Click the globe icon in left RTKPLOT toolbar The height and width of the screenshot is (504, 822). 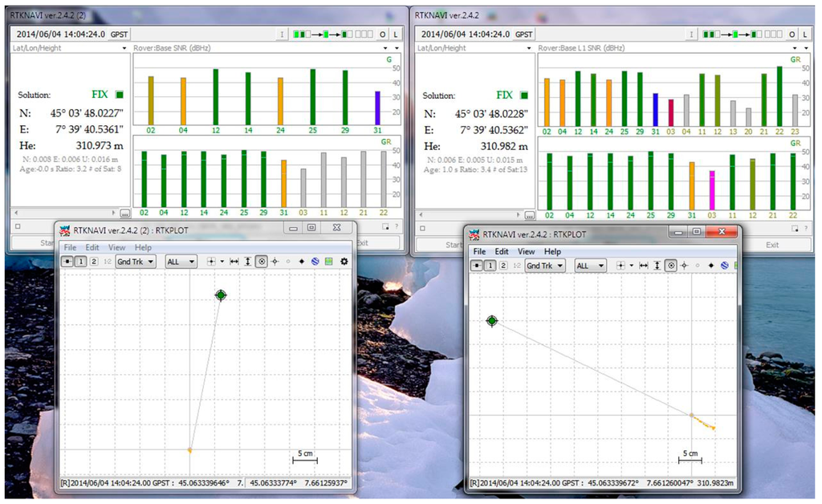pos(316,262)
